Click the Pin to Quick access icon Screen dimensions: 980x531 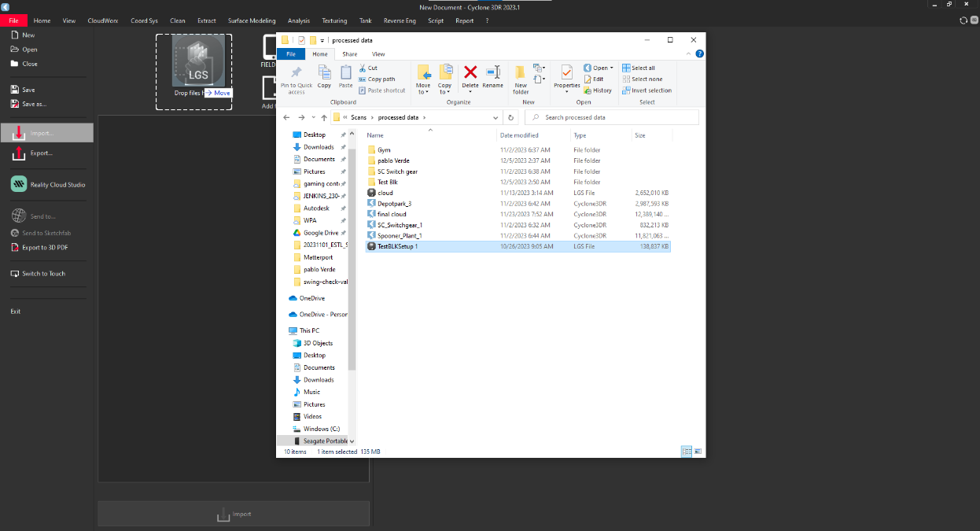coord(296,72)
